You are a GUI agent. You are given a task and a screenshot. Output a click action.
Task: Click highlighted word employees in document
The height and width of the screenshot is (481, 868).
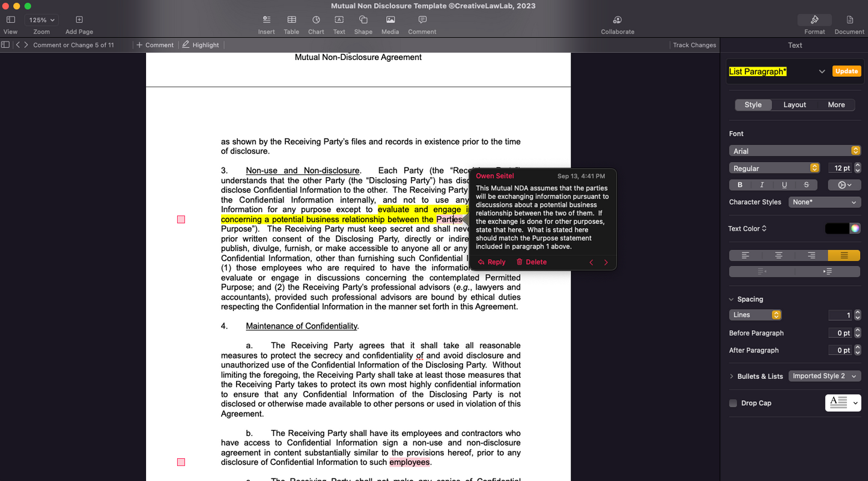(410, 462)
